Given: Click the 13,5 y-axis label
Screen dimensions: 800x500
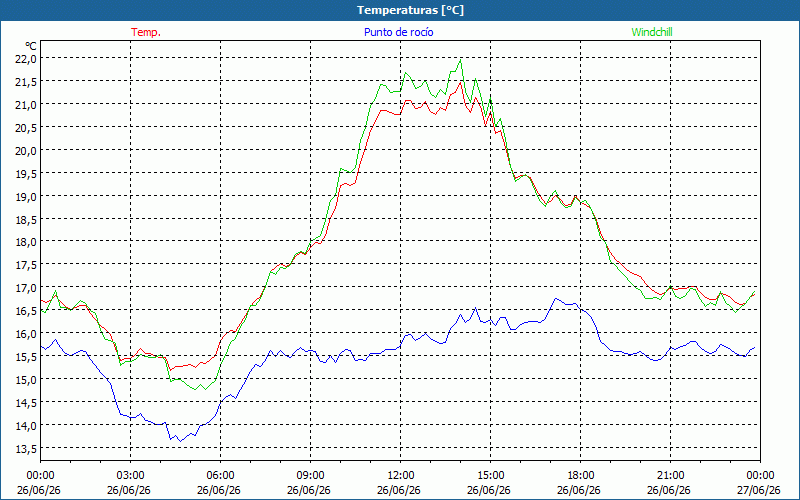Looking at the screenshot, I should (26, 448).
